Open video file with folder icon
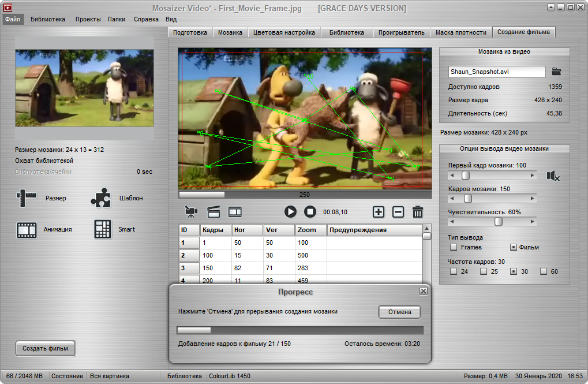 click(556, 72)
